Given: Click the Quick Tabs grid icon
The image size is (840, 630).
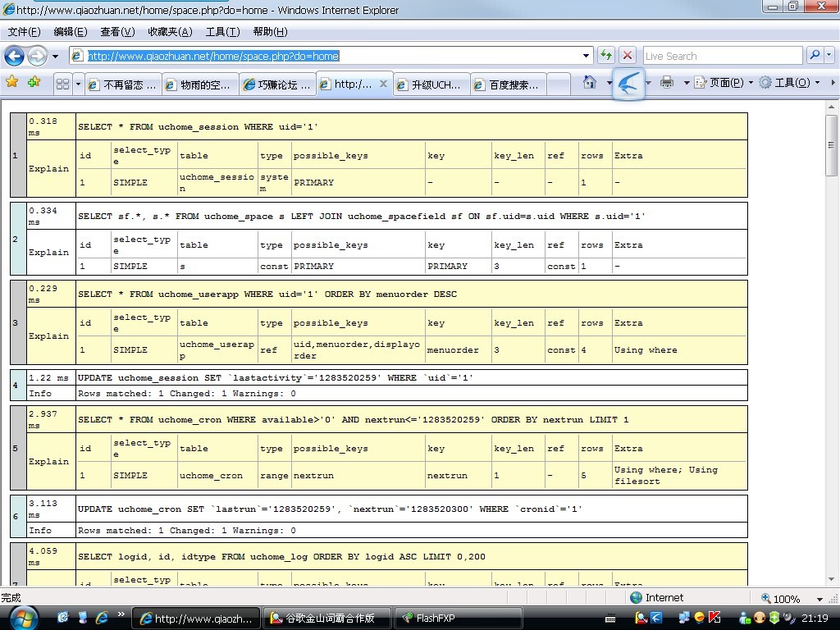Looking at the screenshot, I should click(x=62, y=84).
